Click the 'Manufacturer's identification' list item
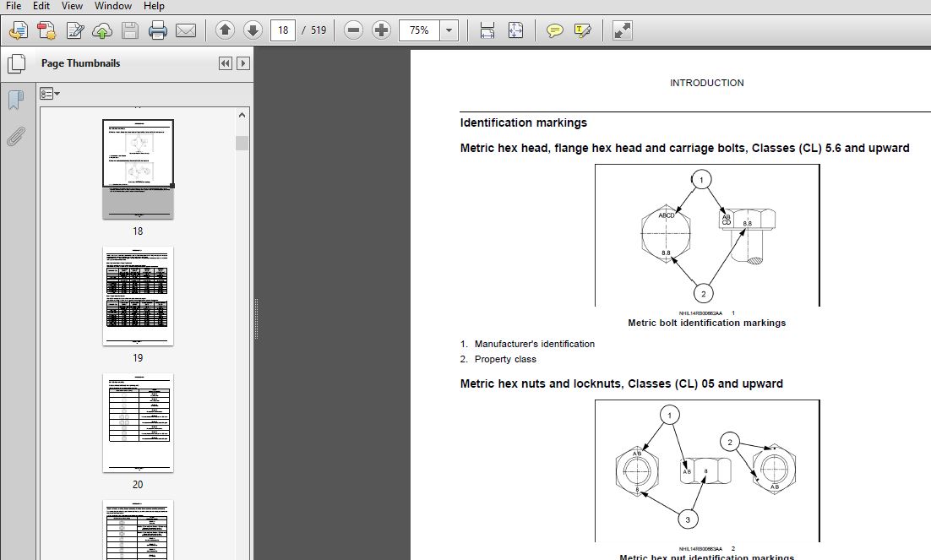This screenshot has width=931, height=560. click(535, 344)
